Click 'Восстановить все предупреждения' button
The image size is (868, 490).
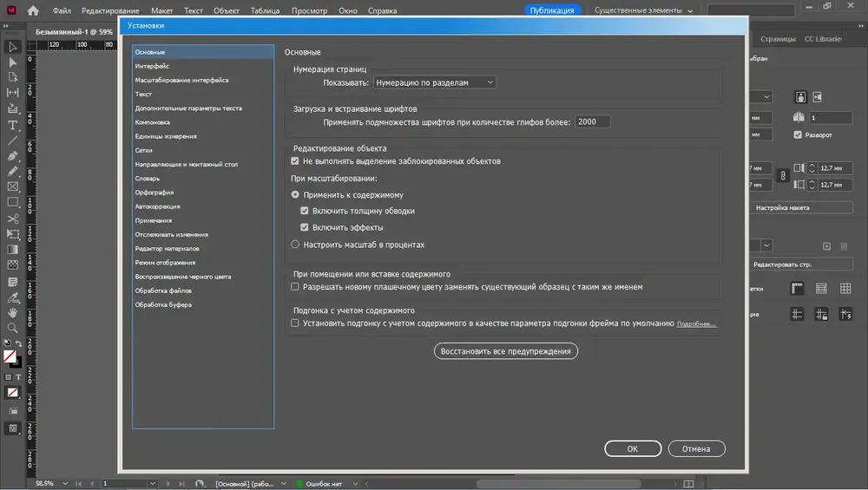(506, 351)
